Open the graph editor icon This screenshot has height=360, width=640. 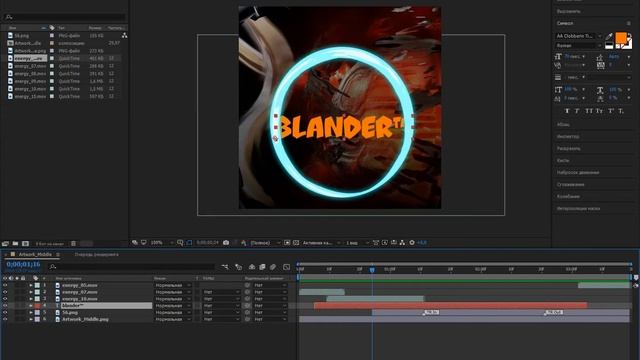287,267
